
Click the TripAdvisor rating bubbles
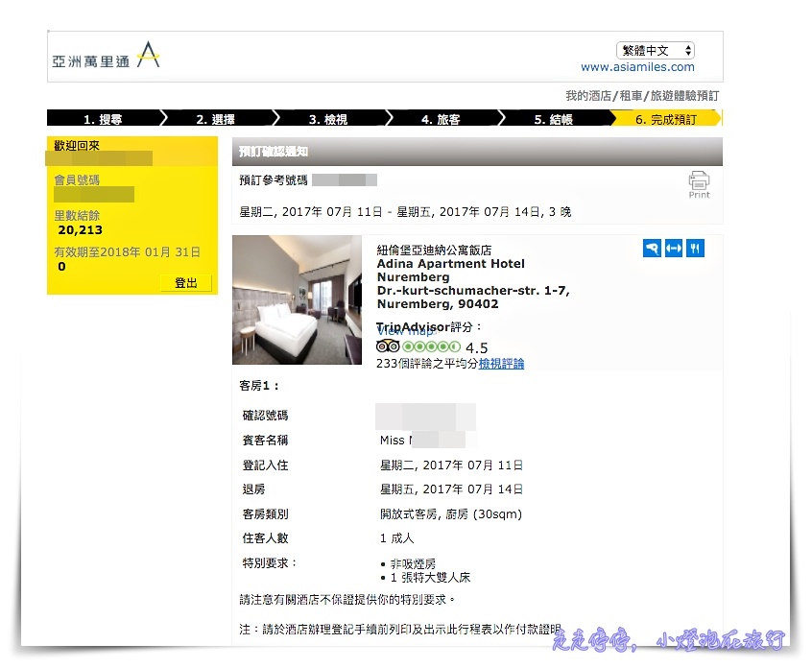[x=431, y=346]
